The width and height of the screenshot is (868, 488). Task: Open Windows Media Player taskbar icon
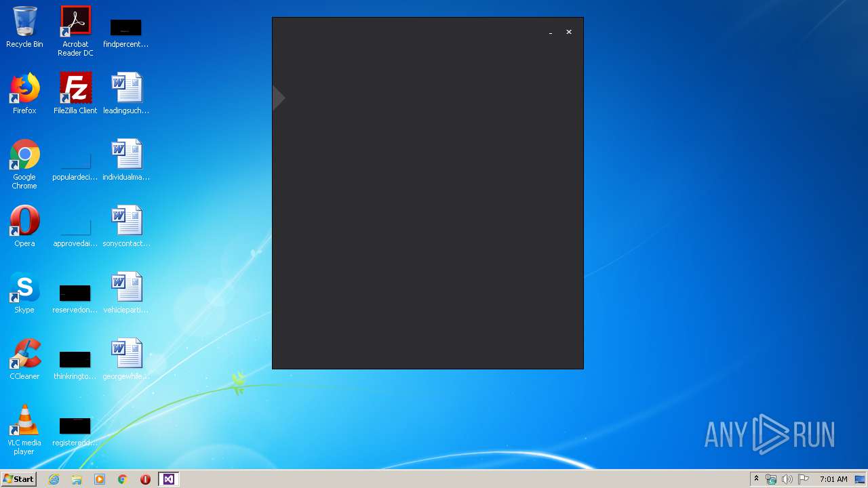tap(100, 479)
